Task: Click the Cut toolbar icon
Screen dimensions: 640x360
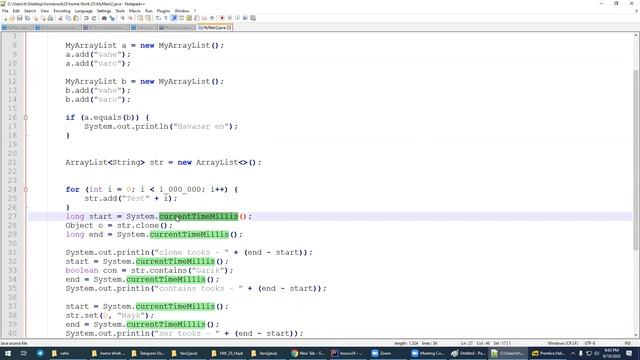Action: click(x=61, y=18)
